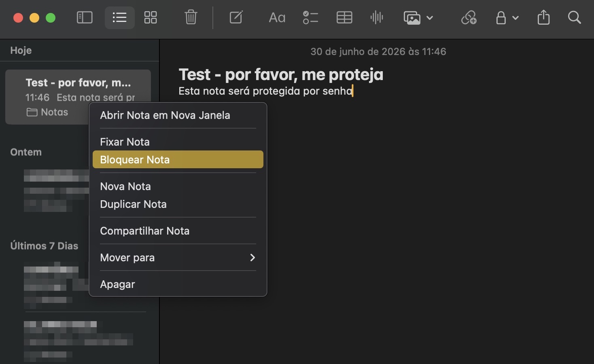Choose Nova Nota from the context menu
This screenshot has height=364, width=594.
pos(178,186)
